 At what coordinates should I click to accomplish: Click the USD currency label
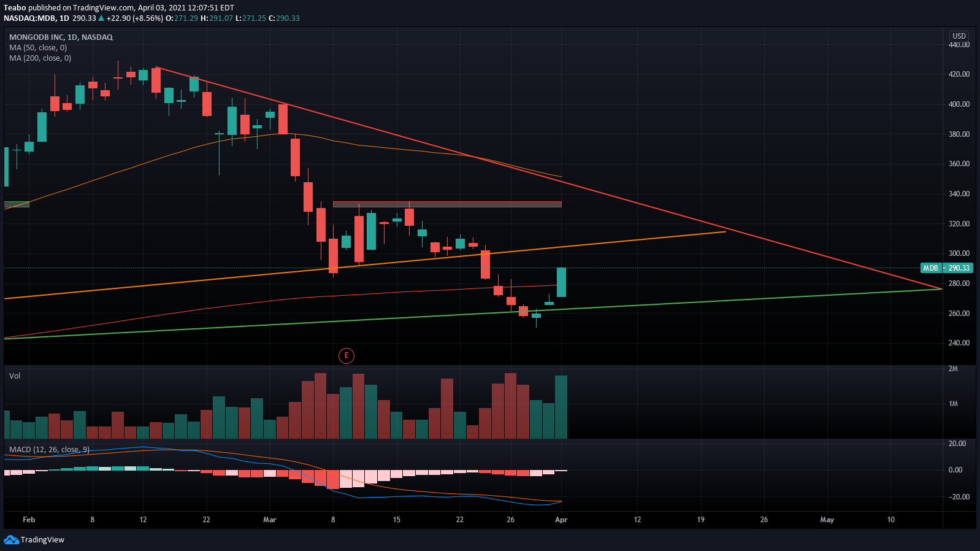point(959,36)
